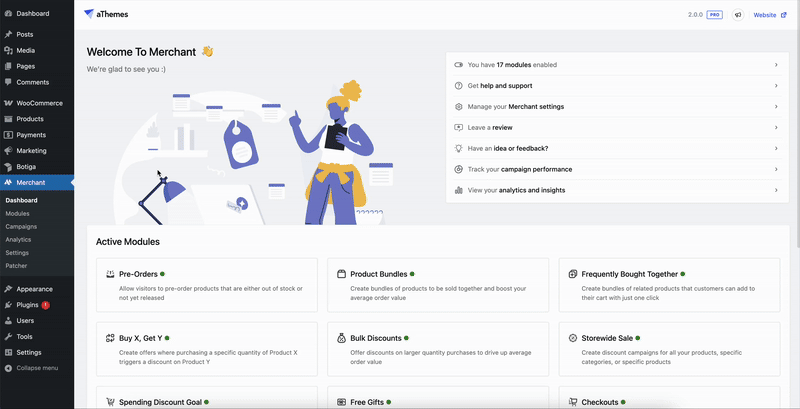
Task: Open the Spending Discount Goal module
Action: coord(207,398)
